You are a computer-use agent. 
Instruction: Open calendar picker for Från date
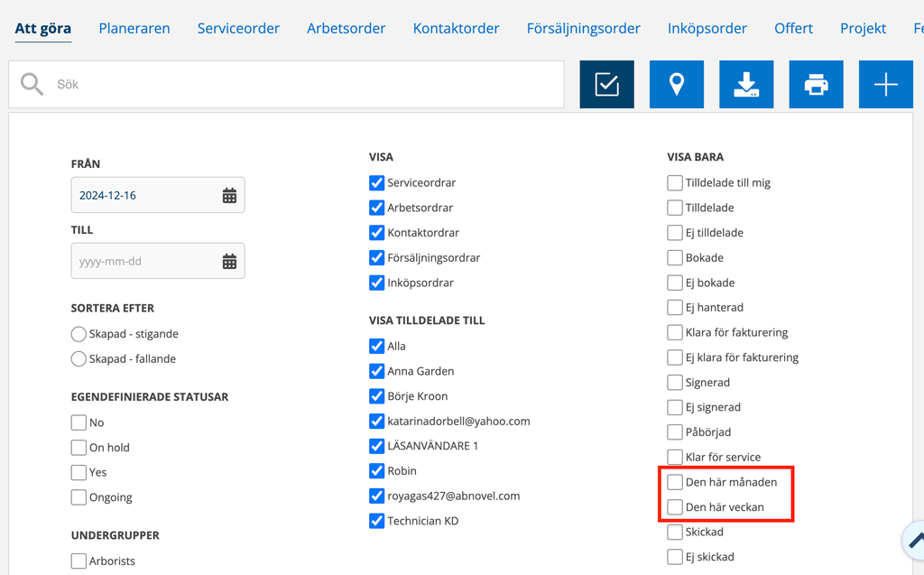point(229,195)
